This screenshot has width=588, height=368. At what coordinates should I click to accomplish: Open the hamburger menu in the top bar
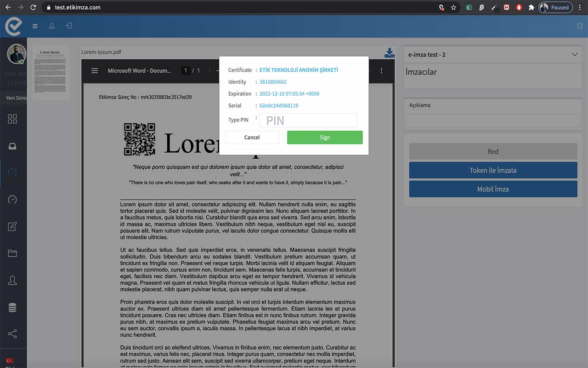35,26
